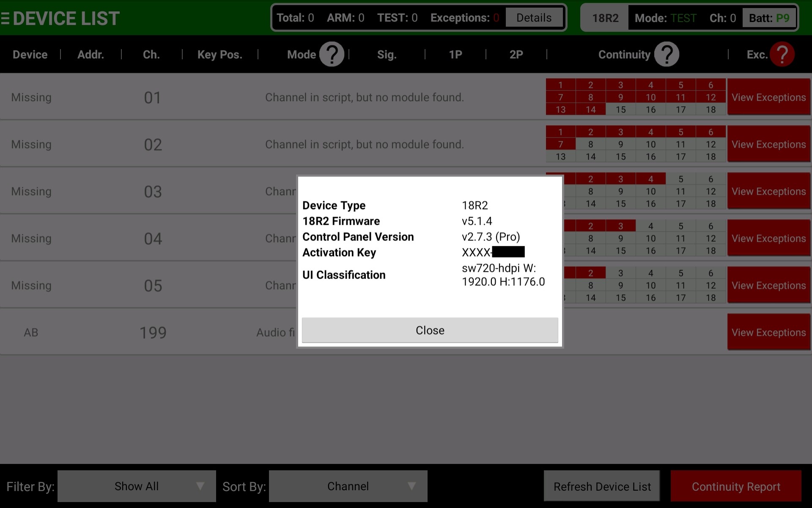Open the hamburger navigation menu

pos(6,17)
